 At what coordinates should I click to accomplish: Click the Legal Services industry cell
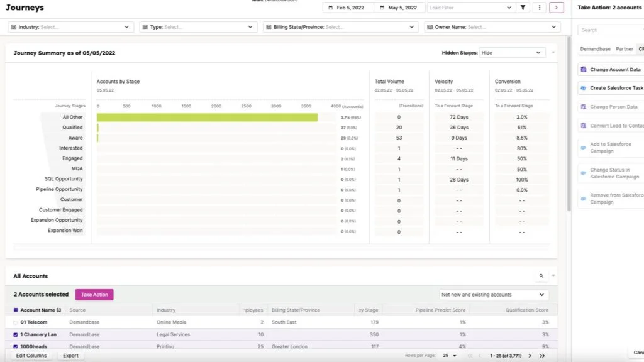click(x=174, y=334)
